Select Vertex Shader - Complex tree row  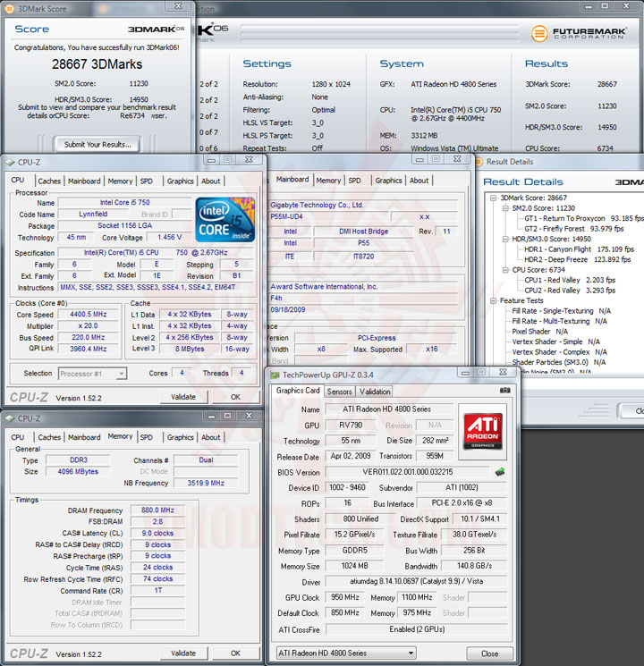click(x=559, y=352)
